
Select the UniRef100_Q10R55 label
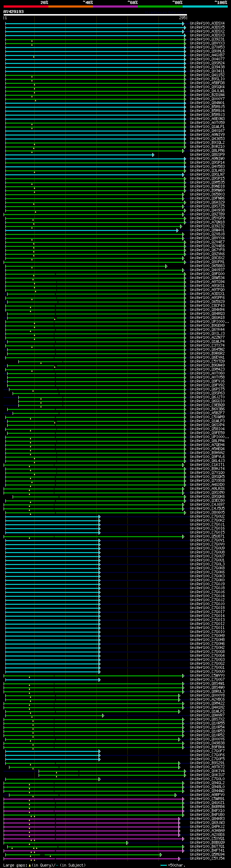click(x=207, y=723)
